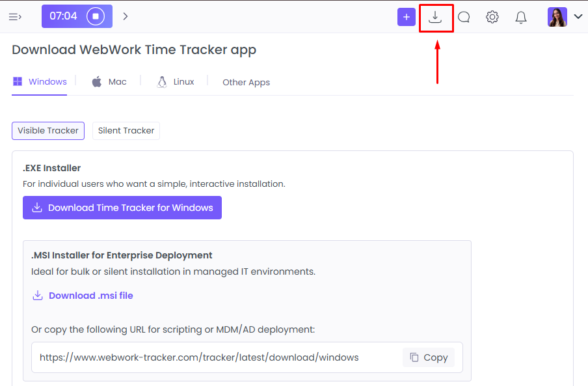The height and width of the screenshot is (386, 588).
Task: Click the highlighted download apps icon
Action: 436,17
